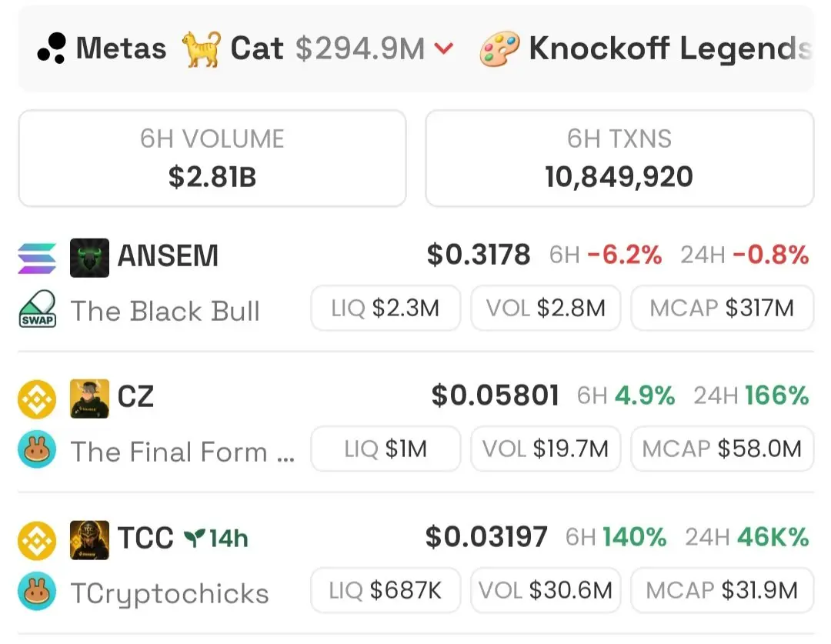This screenshot has width=831, height=644.
Task: Click the BNB chain icon beside CZ
Action: [37, 399]
